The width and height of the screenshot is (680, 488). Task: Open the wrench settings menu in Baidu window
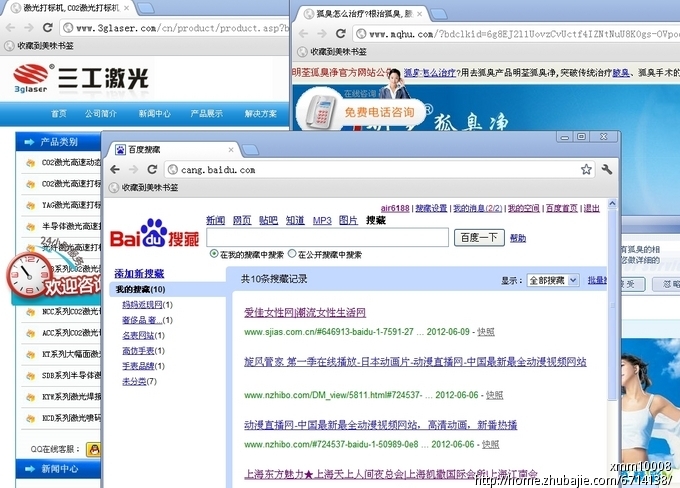(x=607, y=170)
